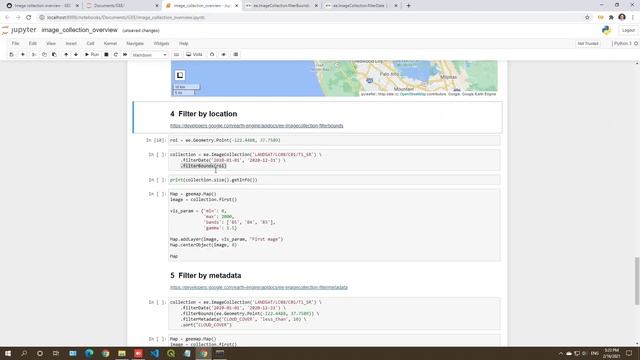This screenshot has width=640, height=360.
Task: Open the Navigate menu
Action: [135, 43]
